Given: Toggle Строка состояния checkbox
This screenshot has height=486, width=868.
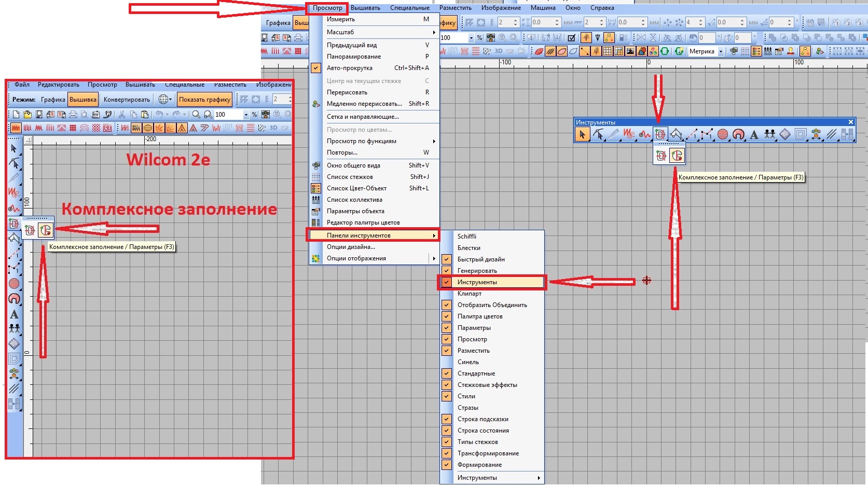Looking at the screenshot, I should point(446,431).
